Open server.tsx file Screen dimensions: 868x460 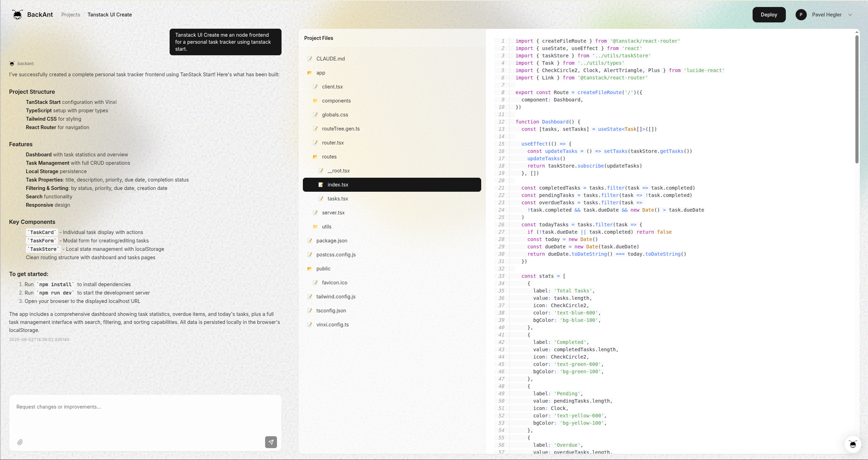[392, 213]
